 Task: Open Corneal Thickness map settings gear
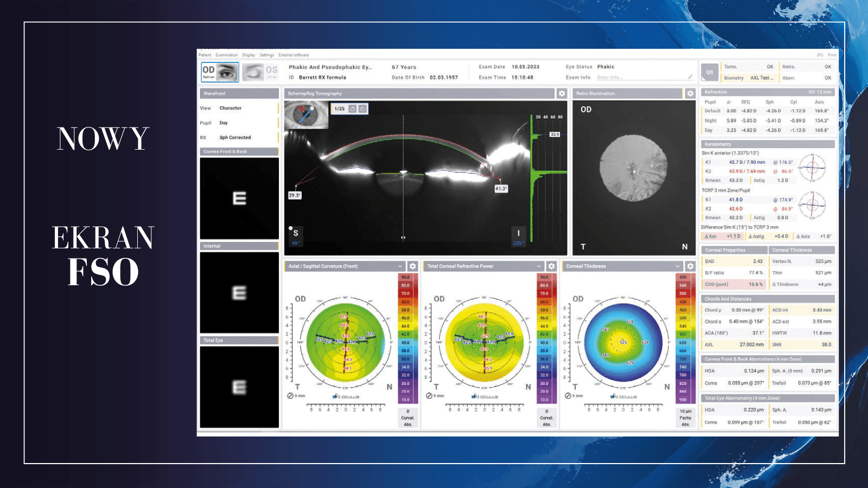[690, 266]
